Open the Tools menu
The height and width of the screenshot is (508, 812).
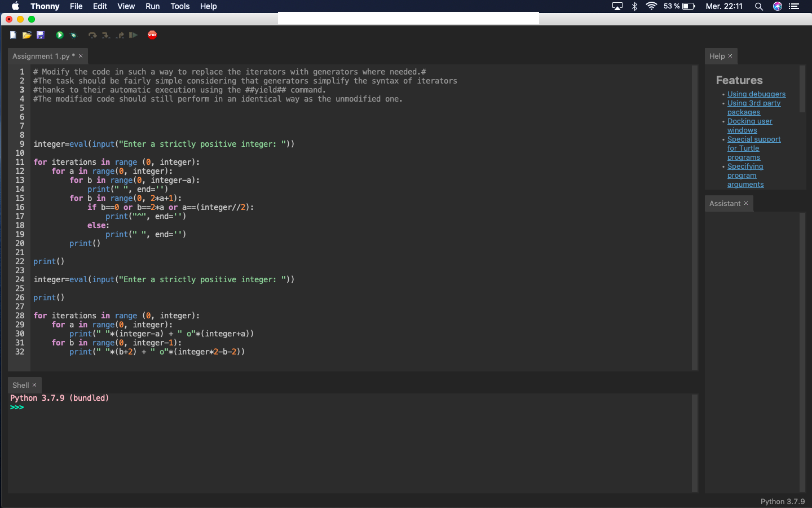180,7
